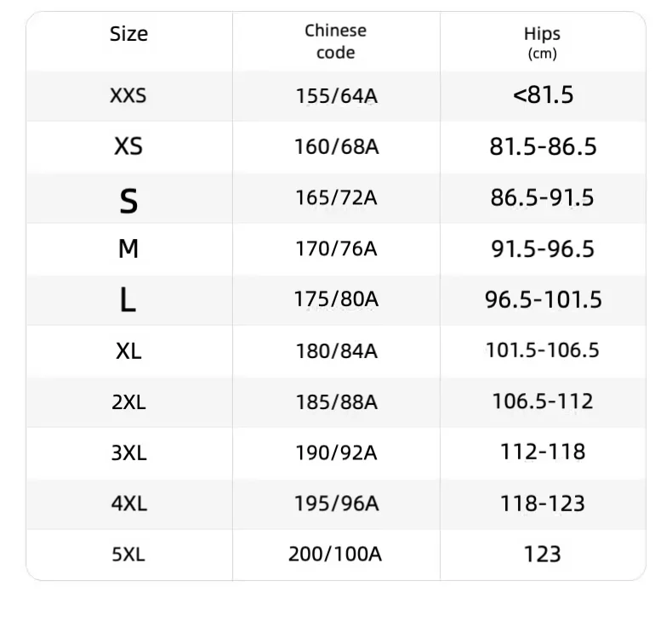Select the L size cell
The height and width of the screenshot is (632, 672).
click(128, 299)
